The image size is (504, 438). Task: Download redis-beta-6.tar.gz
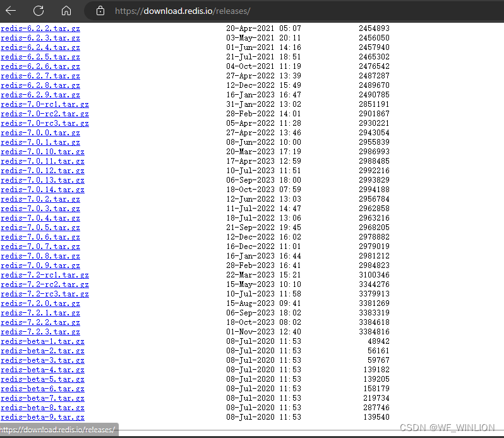click(42, 389)
